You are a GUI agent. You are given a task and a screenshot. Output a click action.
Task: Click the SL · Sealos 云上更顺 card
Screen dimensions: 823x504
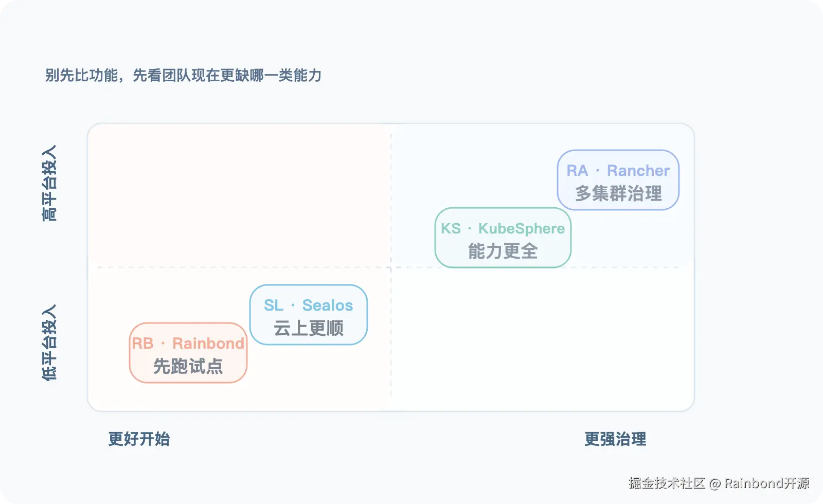pos(309,315)
